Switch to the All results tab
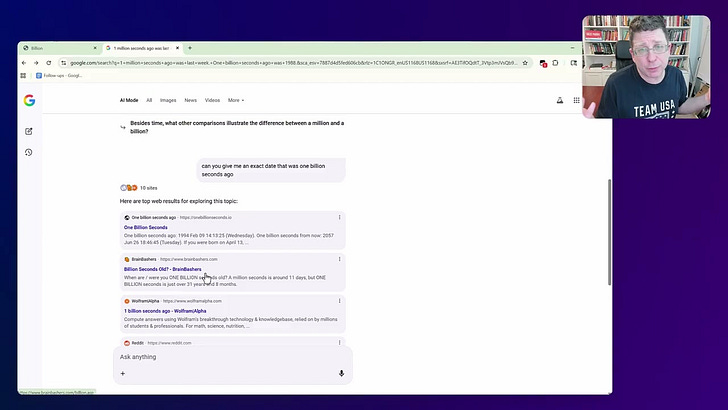This screenshot has width=728, height=410. [x=149, y=100]
